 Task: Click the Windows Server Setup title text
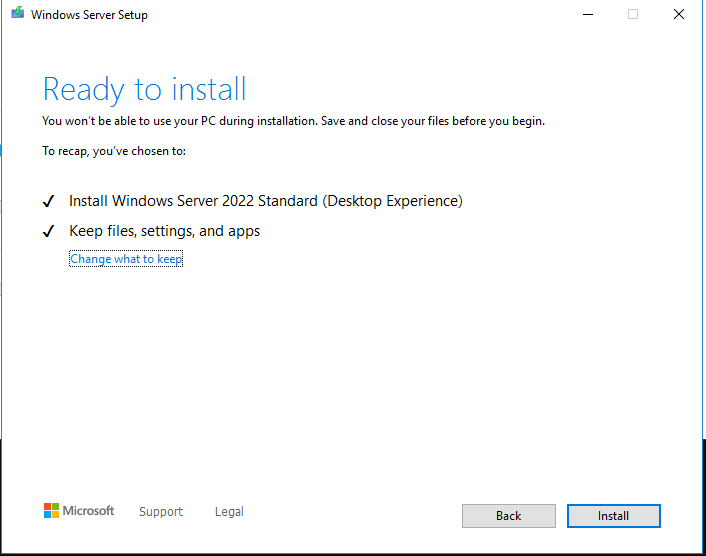(89, 15)
